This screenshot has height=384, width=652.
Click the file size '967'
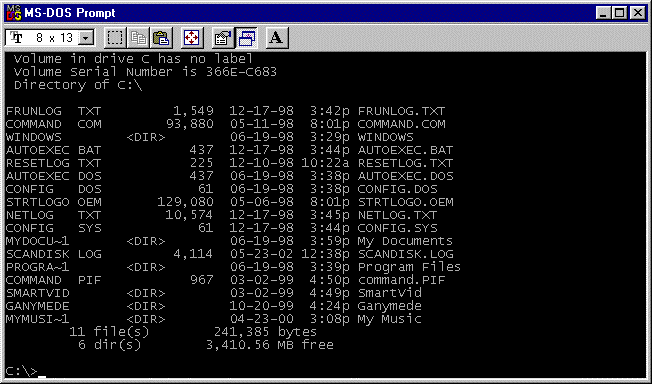(202, 280)
